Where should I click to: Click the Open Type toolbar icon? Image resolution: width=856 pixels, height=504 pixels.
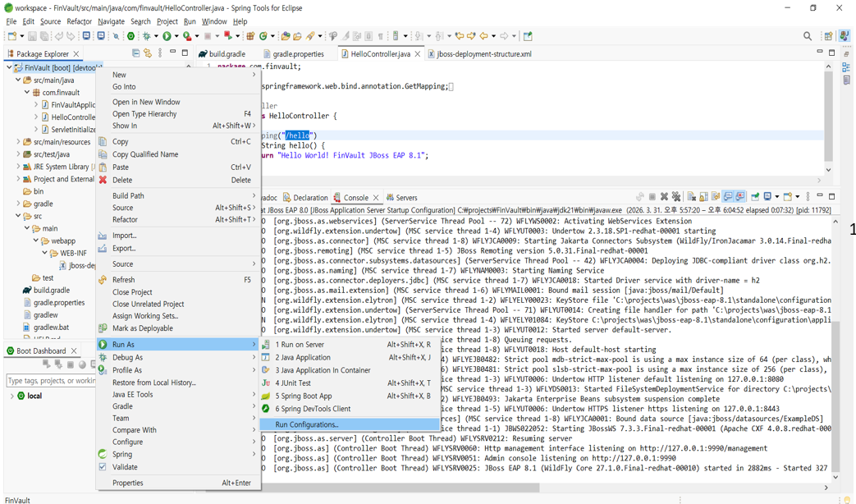point(285,36)
